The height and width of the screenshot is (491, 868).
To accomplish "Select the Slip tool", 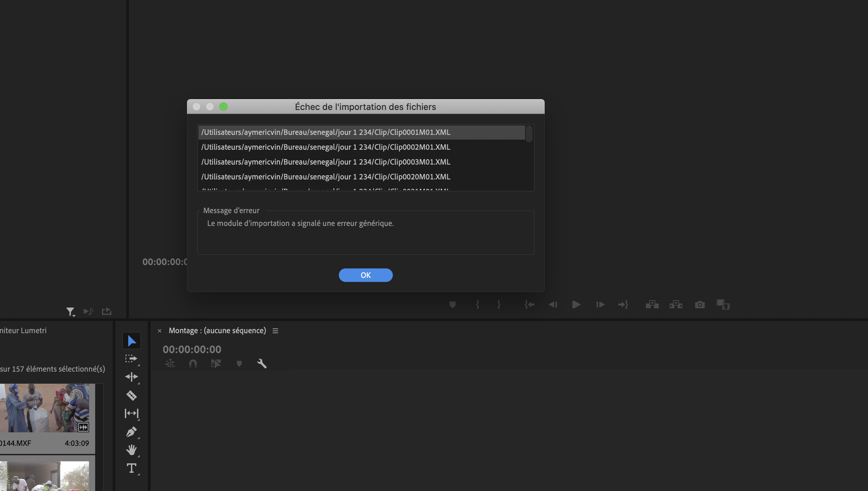I will (x=131, y=413).
